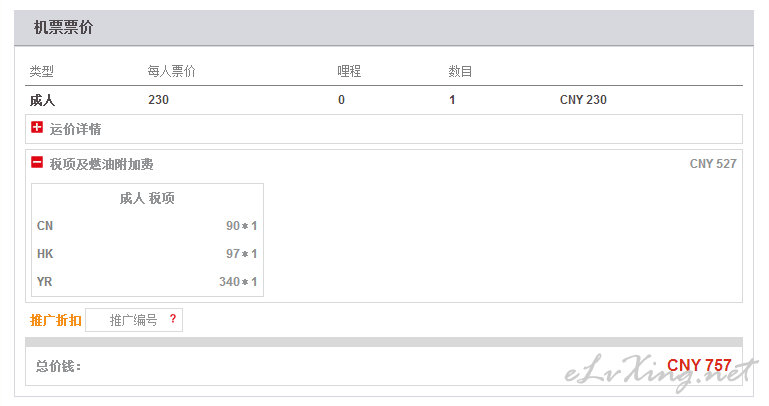
Task: Click the 哩程 column header
Action: click(x=349, y=72)
